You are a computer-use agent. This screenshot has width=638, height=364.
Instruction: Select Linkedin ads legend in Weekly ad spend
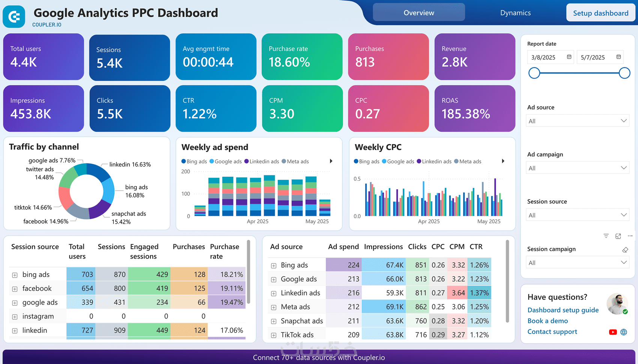pos(262,161)
